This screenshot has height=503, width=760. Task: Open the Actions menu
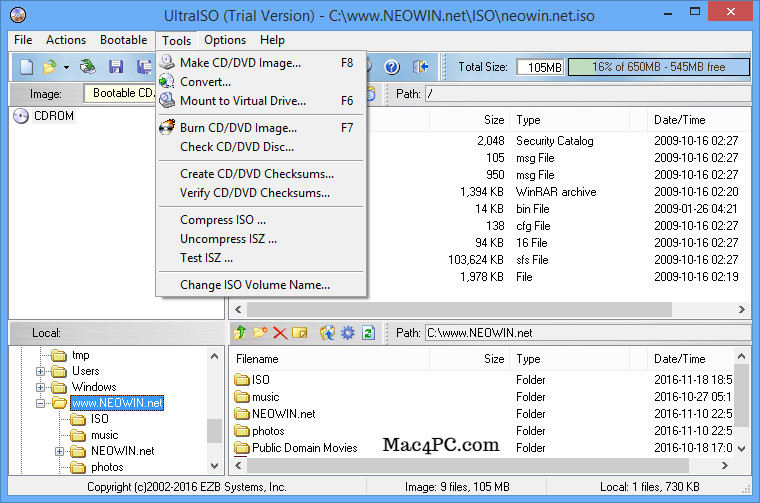pyautogui.click(x=66, y=40)
